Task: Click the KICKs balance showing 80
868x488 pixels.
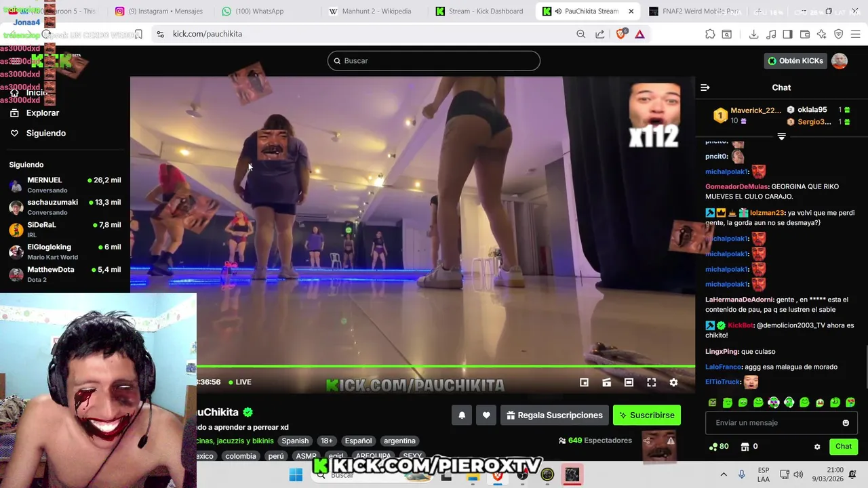Action: point(719,447)
